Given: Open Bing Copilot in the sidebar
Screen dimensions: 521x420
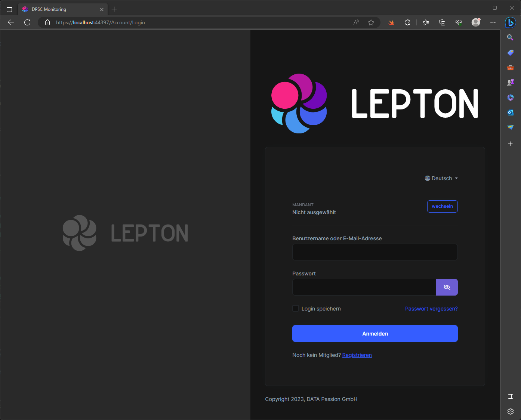Looking at the screenshot, I should click(511, 22).
